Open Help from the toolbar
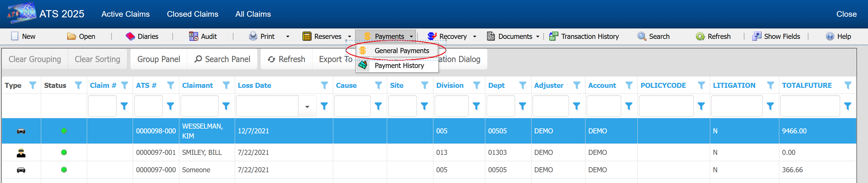This screenshot has height=183, width=868. point(830,36)
